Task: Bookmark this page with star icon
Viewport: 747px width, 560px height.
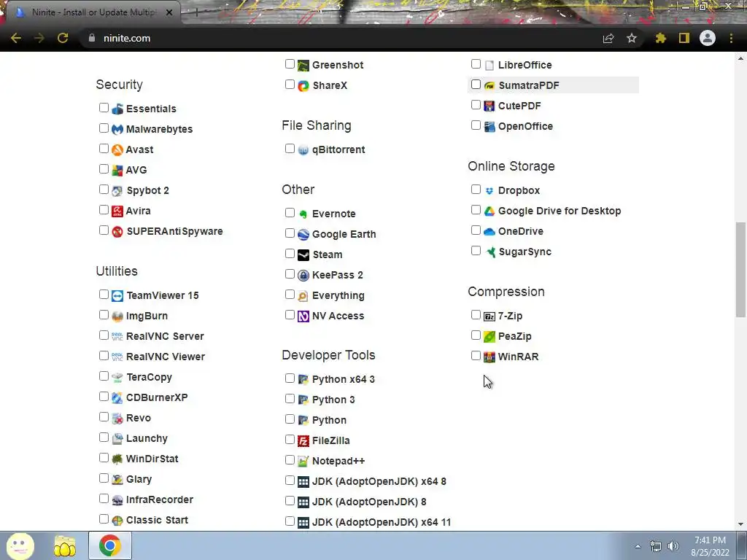Action: tap(632, 38)
